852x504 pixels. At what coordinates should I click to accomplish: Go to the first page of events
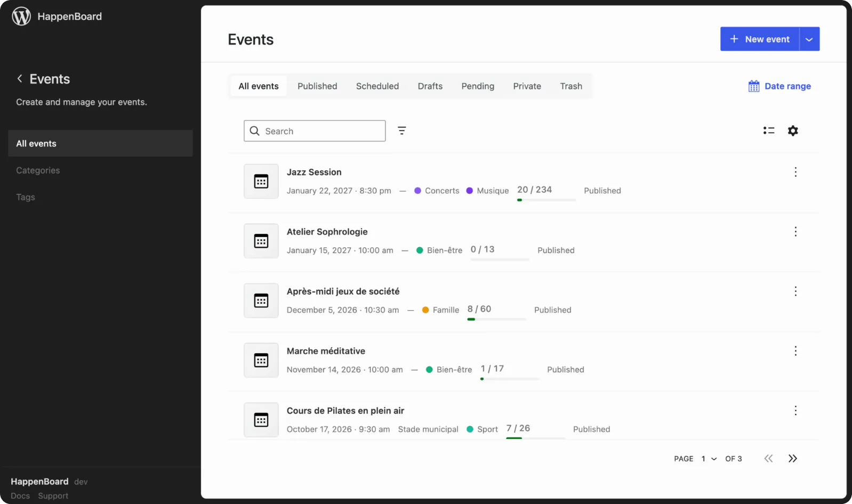click(x=768, y=459)
